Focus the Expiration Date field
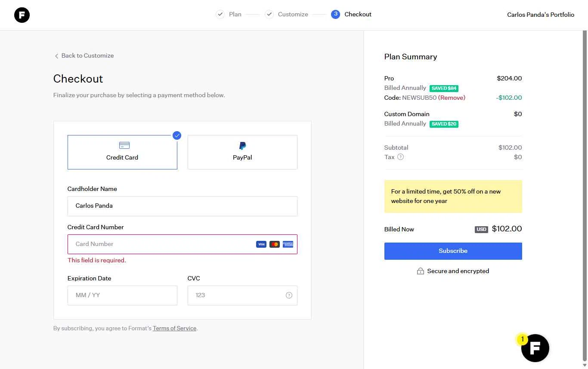This screenshot has height=369, width=588. (122, 295)
